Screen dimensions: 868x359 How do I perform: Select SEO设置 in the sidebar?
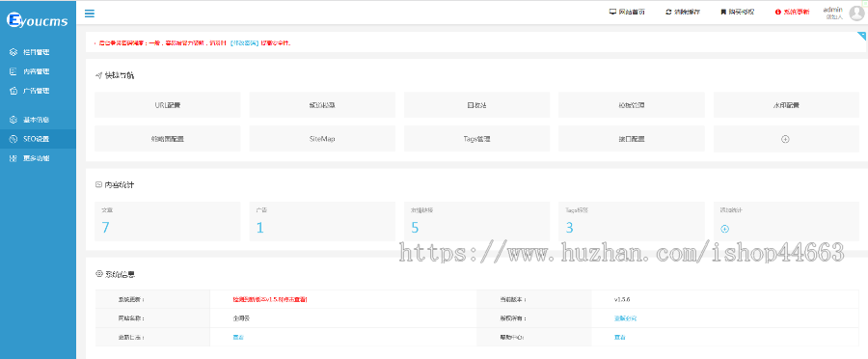[38, 139]
